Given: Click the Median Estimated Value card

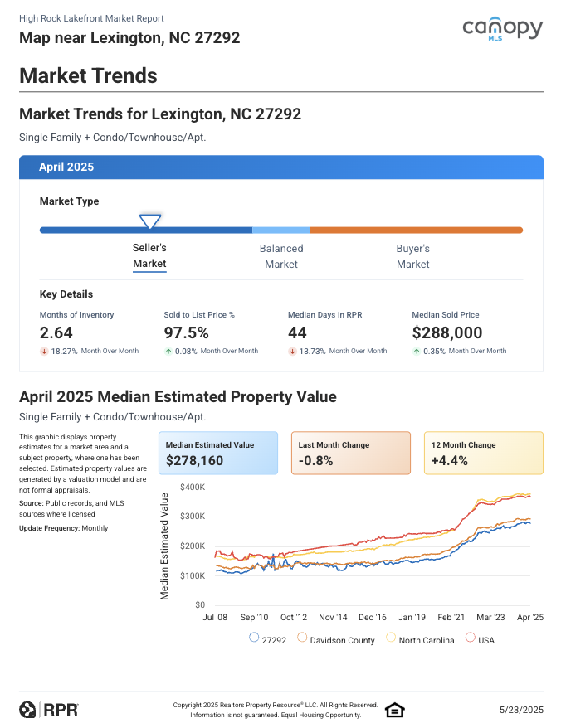Looking at the screenshot, I should point(217,453).
